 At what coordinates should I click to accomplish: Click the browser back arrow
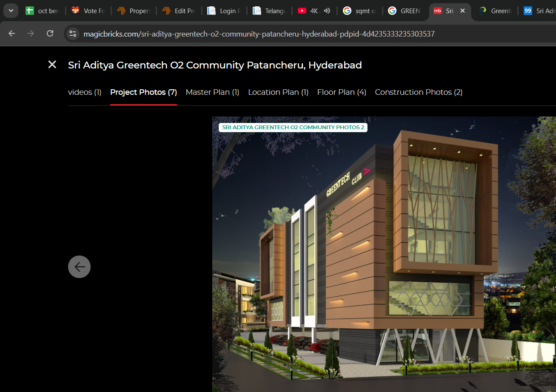point(12,34)
